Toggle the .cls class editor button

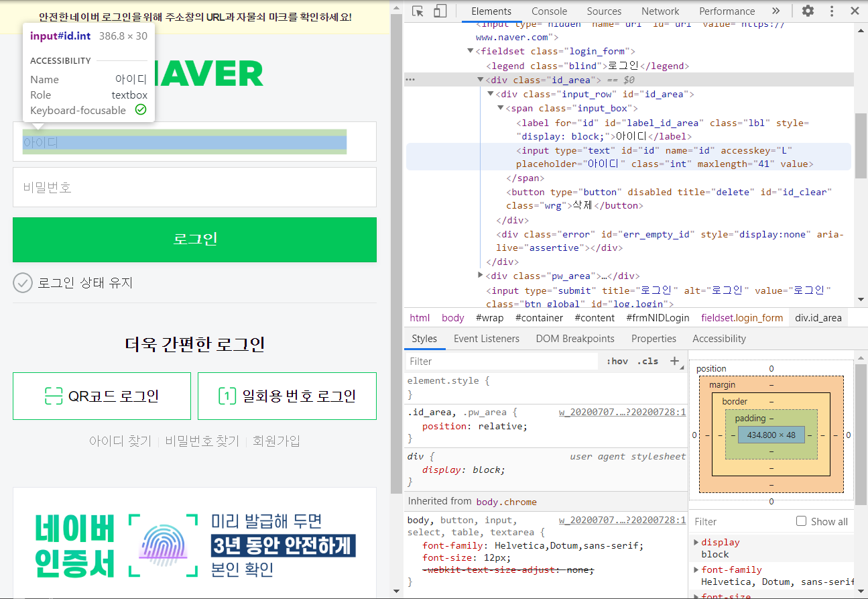(647, 361)
